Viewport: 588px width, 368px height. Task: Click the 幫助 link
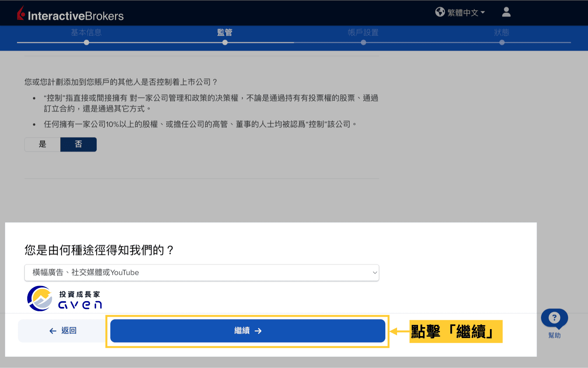pyautogui.click(x=554, y=335)
